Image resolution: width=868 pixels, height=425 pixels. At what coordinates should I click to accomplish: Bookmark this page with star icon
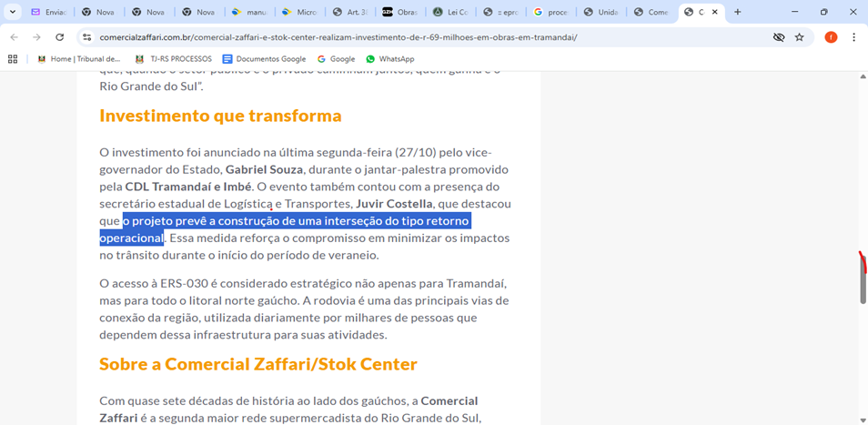[800, 37]
